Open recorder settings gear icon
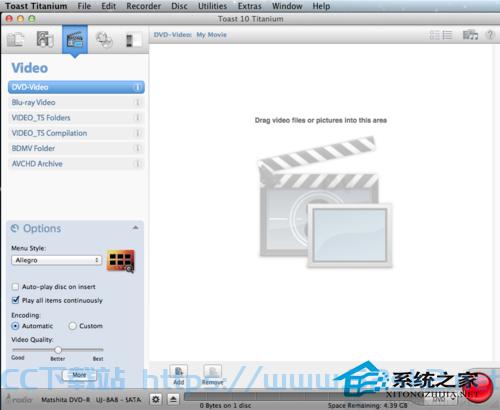Viewport: 500px width, 410px height. 156,399
